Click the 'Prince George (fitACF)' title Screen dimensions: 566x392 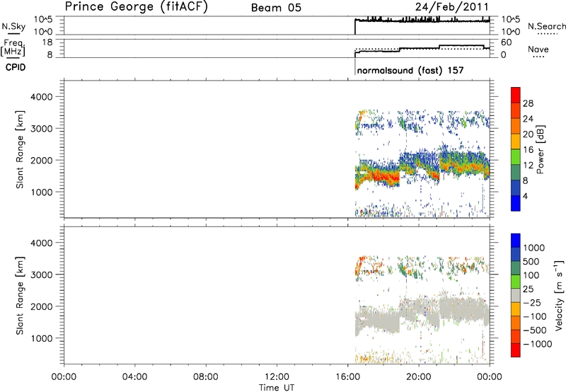pos(137,7)
